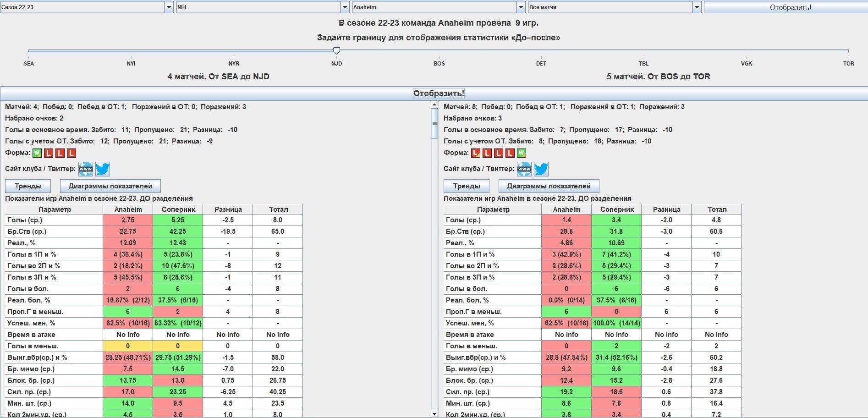Click last red L form icon, left panel
The image size is (868, 418).
(71, 153)
